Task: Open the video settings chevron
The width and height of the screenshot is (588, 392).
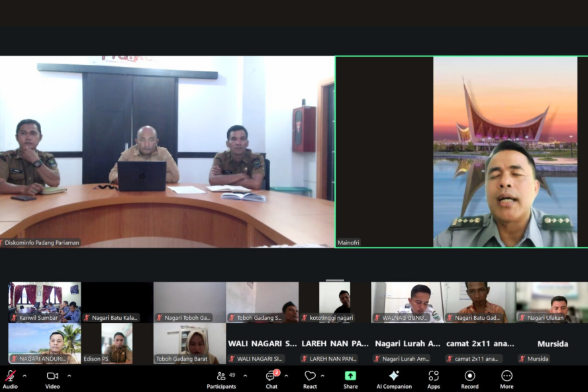Action: click(x=69, y=375)
